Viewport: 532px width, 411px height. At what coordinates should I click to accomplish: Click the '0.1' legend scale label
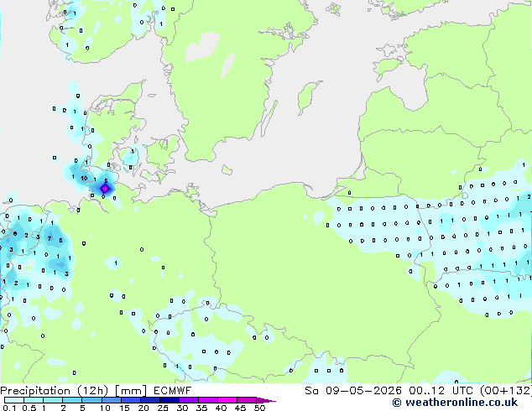click(9, 408)
